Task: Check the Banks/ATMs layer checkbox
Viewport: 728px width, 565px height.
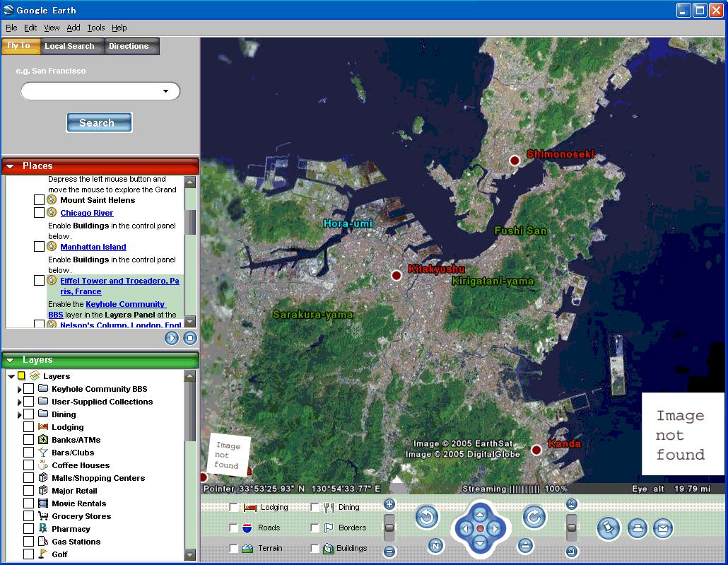Action: pyautogui.click(x=28, y=440)
